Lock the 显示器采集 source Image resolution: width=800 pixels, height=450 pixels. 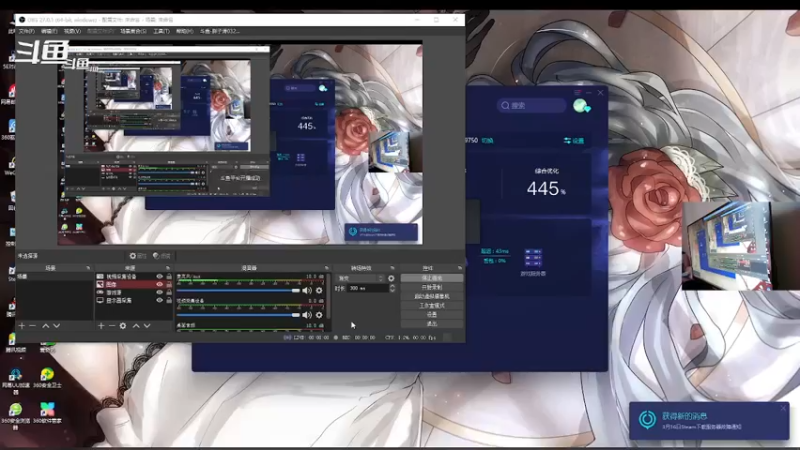coord(169,301)
